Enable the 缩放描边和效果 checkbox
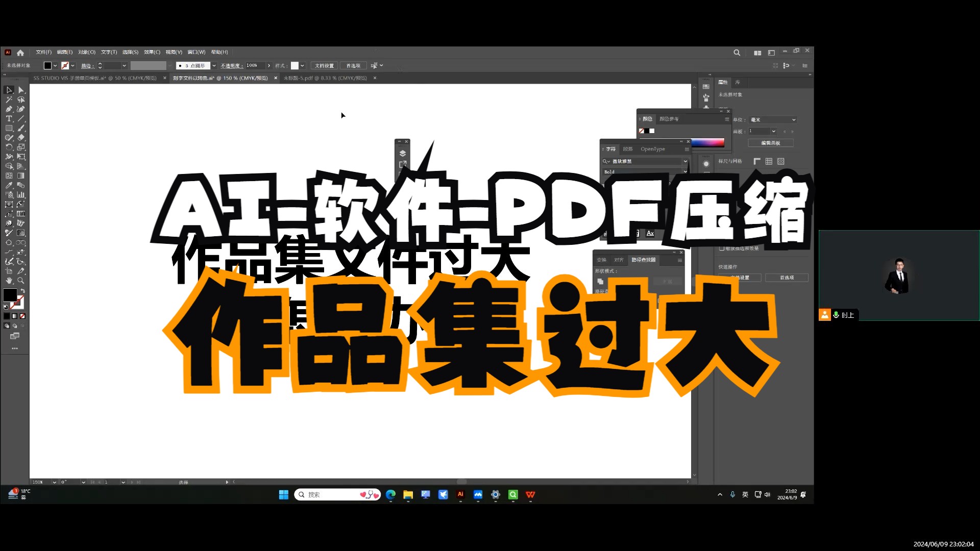 pyautogui.click(x=721, y=249)
